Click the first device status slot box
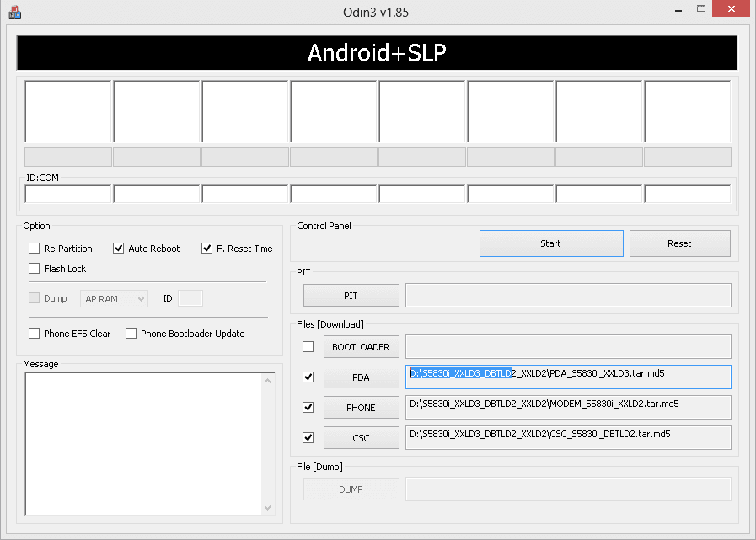This screenshot has width=756, height=540. click(x=68, y=111)
